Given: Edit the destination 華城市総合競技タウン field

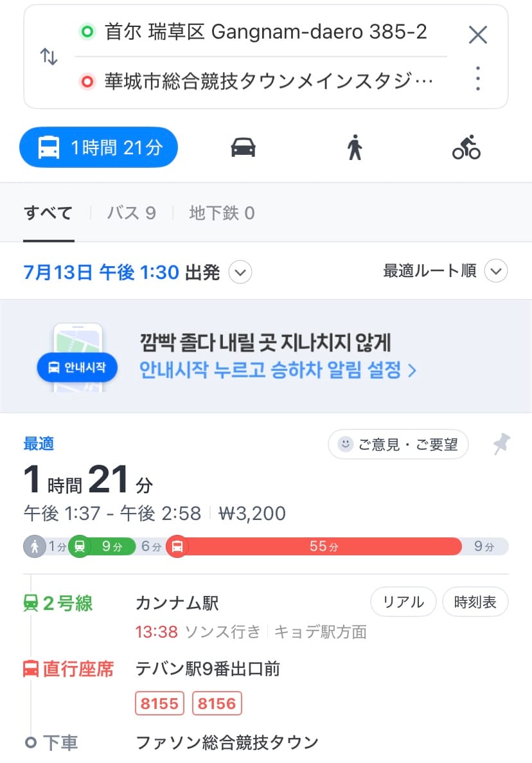Looking at the screenshot, I should pyautogui.click(x=269, y=82).
